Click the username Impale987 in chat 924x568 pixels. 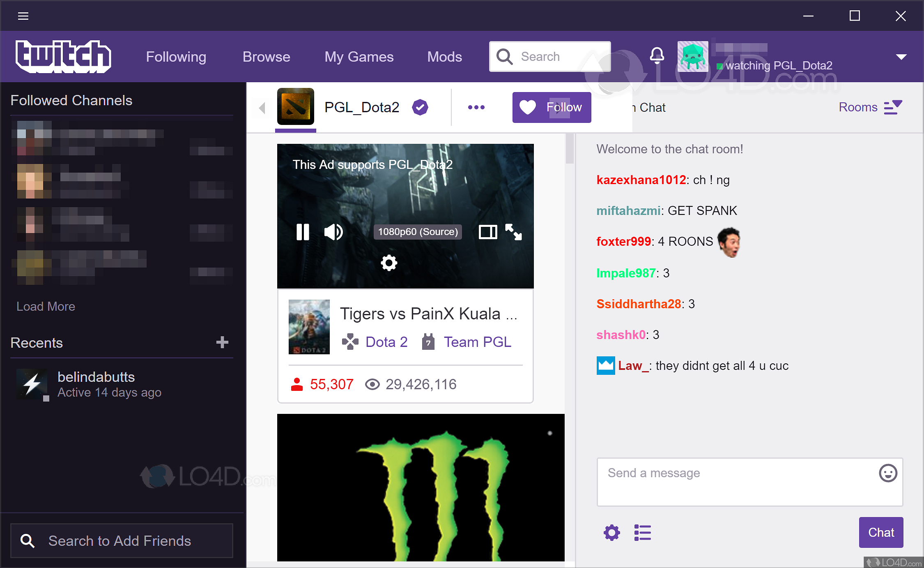click(x=626, y=273)
